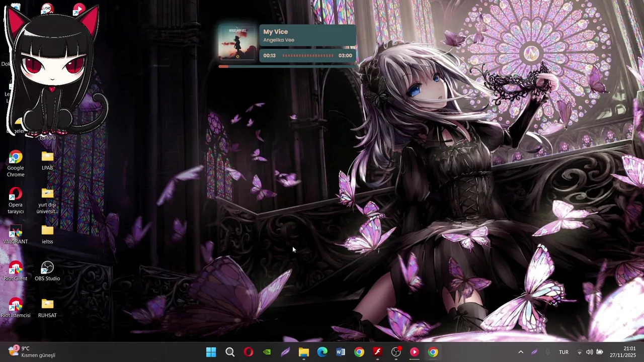
Task: Open the ieltss folder on desktop
Action: [x=47, y=234]
